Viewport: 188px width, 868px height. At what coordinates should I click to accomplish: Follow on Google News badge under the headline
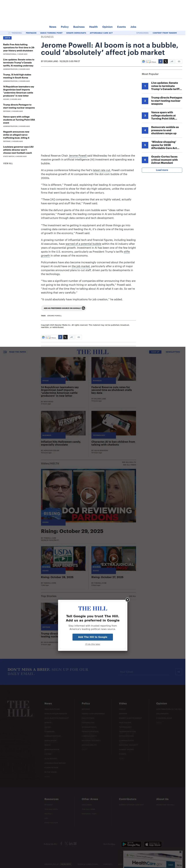click(x=149, y=61)
